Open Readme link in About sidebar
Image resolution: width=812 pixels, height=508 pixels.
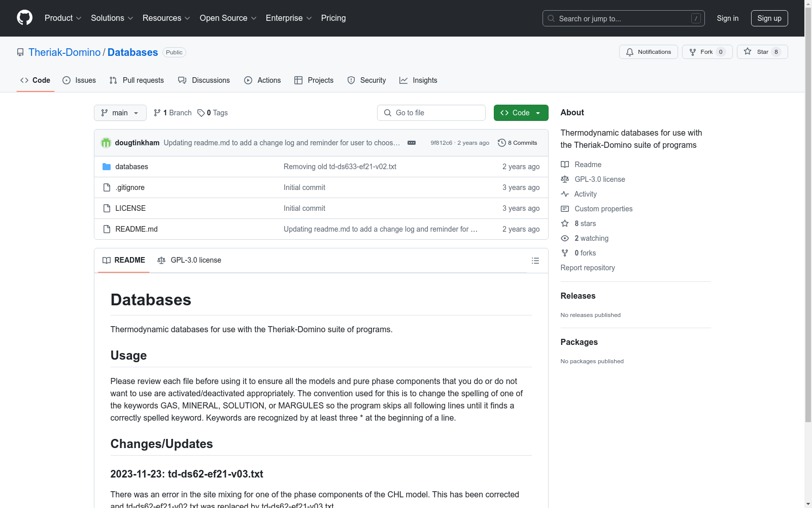588,165
